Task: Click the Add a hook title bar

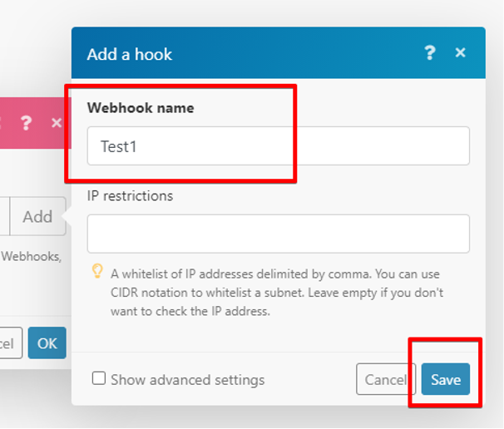Action: click(250, 54)
